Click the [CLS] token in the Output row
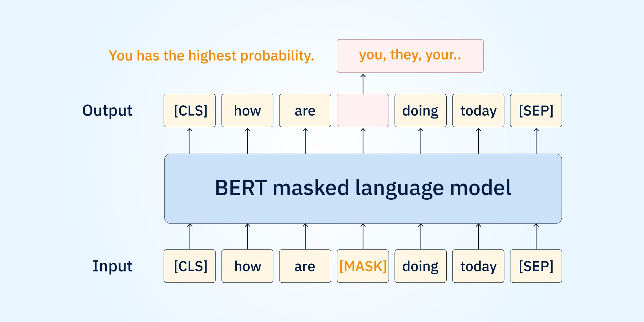 [190, 110]
